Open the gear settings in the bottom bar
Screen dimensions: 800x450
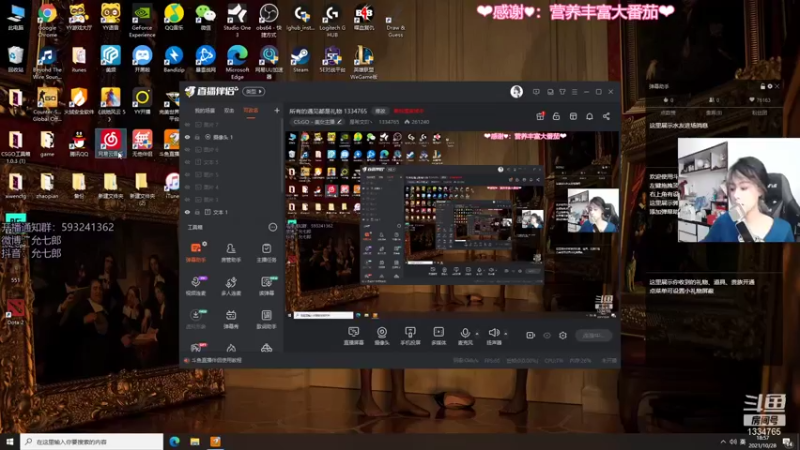click(x=563, y=335)
